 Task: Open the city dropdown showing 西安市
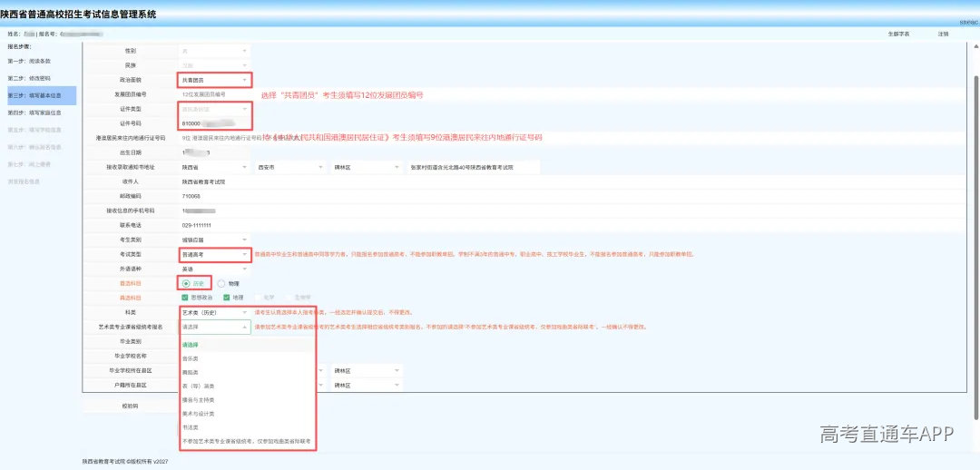tap(290, 168)
